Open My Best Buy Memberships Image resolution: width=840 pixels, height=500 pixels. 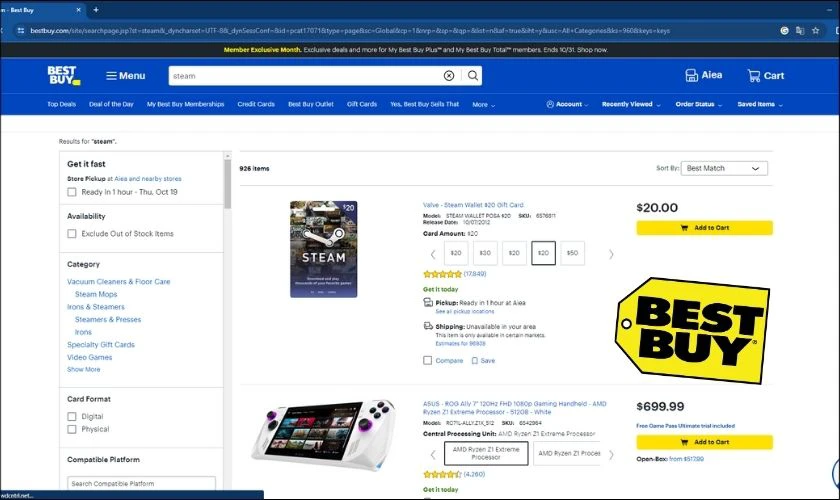click(185, 104)
